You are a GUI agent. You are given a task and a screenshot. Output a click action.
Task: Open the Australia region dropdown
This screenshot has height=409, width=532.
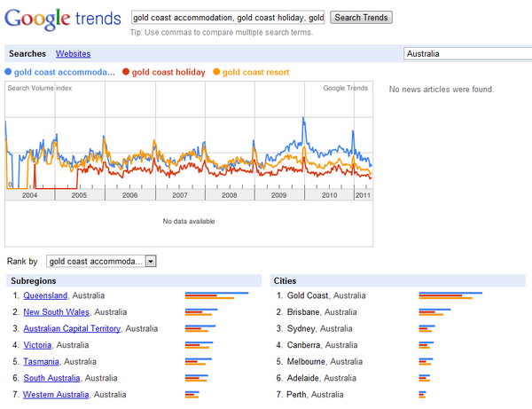[x=468, y=53]
